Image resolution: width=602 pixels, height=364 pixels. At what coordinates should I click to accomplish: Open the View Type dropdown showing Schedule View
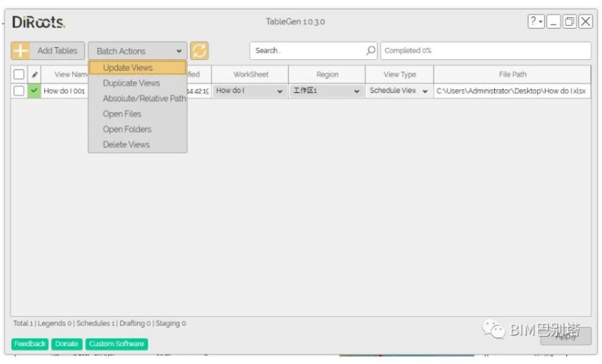pos(399,91)
